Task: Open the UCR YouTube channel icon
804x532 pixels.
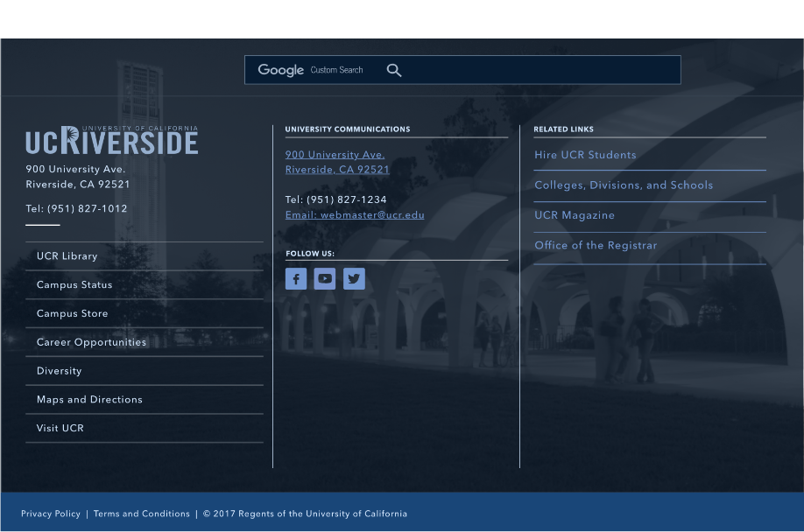Action: point(325,278)
